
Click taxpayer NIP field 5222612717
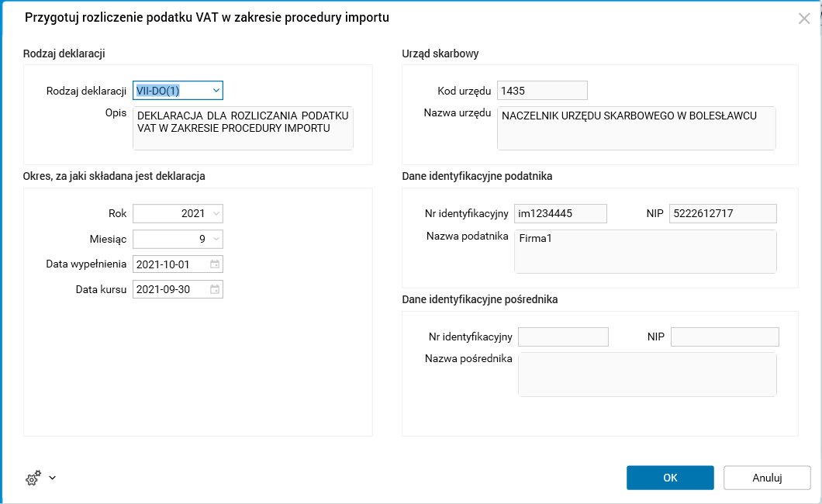pos(723,214)
